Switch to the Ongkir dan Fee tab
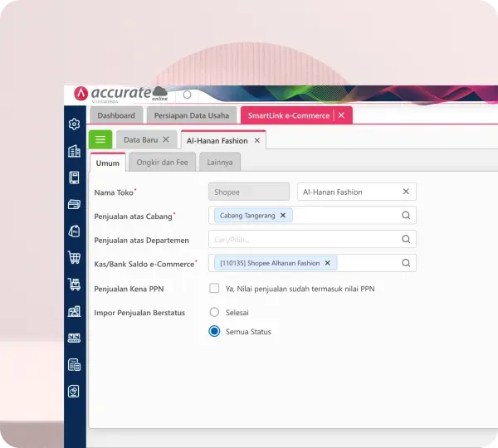The image size is (498, 448). click(x=163, y=163)
